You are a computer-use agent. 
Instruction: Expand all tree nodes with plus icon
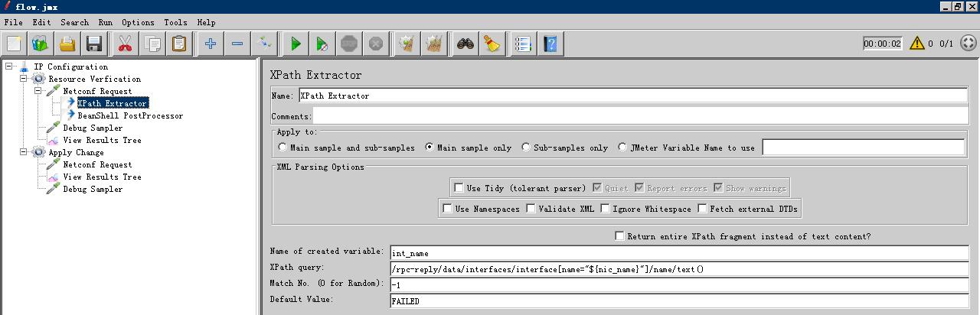click(211, 44)
